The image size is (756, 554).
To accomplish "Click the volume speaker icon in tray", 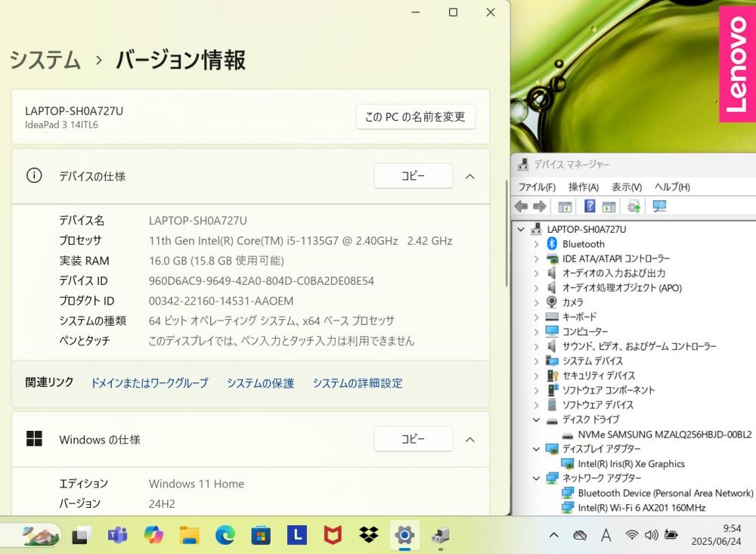I will pos(652,534).
